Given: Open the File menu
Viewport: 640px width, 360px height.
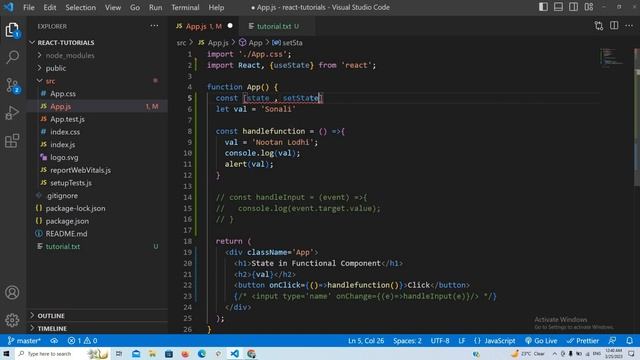Looking at the screenshot, I should pyautogui.click(x=29, y=7).
